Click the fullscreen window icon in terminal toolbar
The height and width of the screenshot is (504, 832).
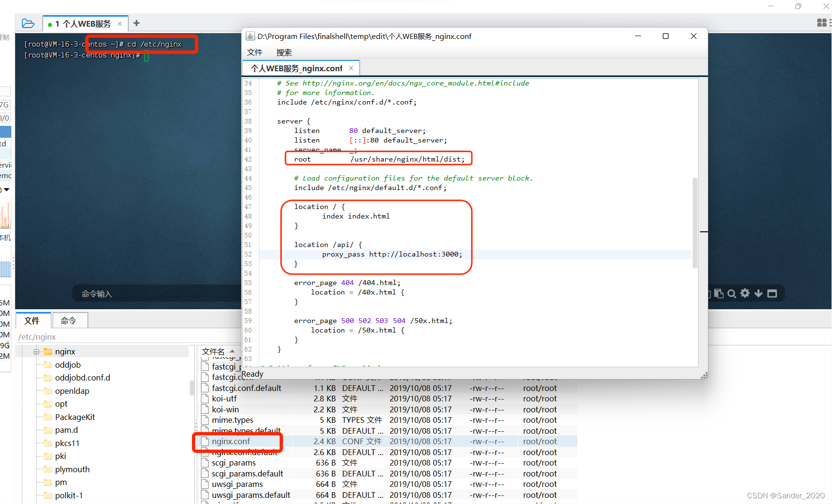pyautogui.click(x=772, y=294)
